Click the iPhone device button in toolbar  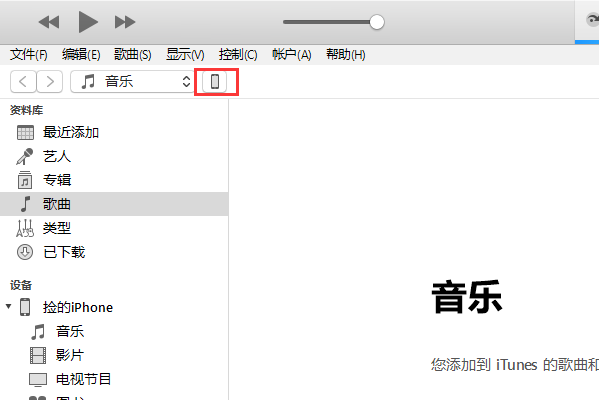215,81
